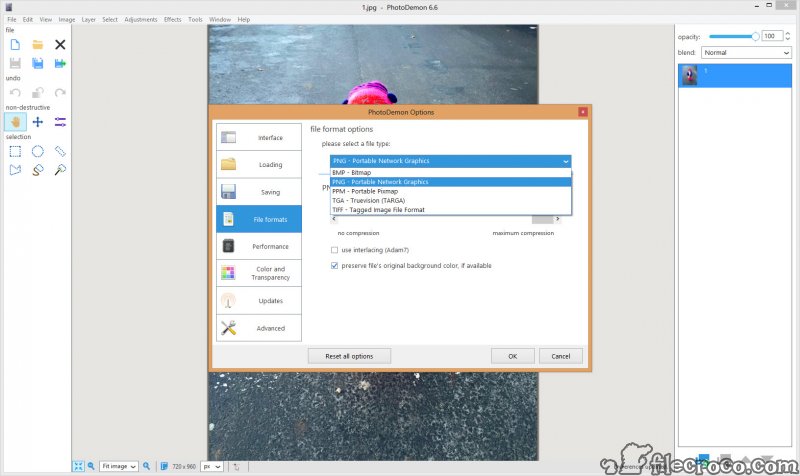The height and width of the screenshot is (476, 800).
Task: Open the blend mode Normal dropdown
Action: tap(746, 53)
